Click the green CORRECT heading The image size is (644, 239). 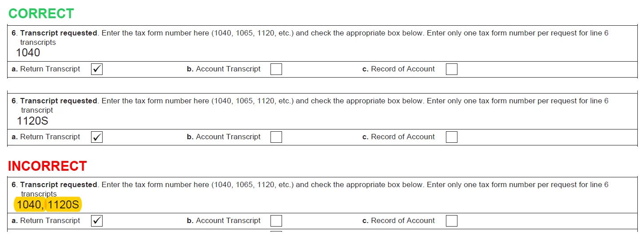[x=41, y=14]
